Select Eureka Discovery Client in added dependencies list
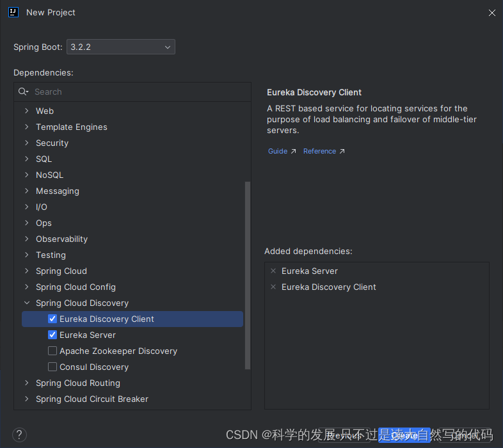The height and width of the screenshot is (448, 503). [x=328, y=287]
